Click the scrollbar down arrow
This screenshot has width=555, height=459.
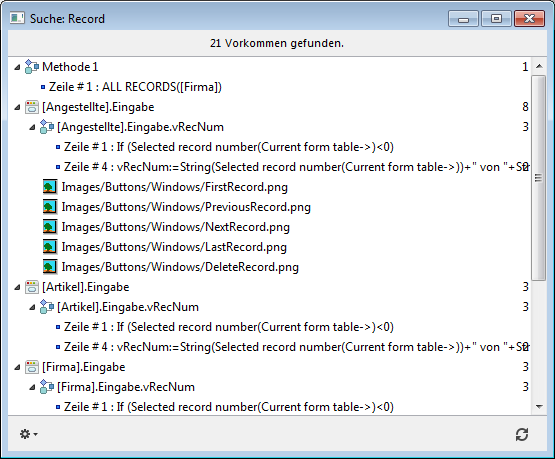tap(539, 407)
